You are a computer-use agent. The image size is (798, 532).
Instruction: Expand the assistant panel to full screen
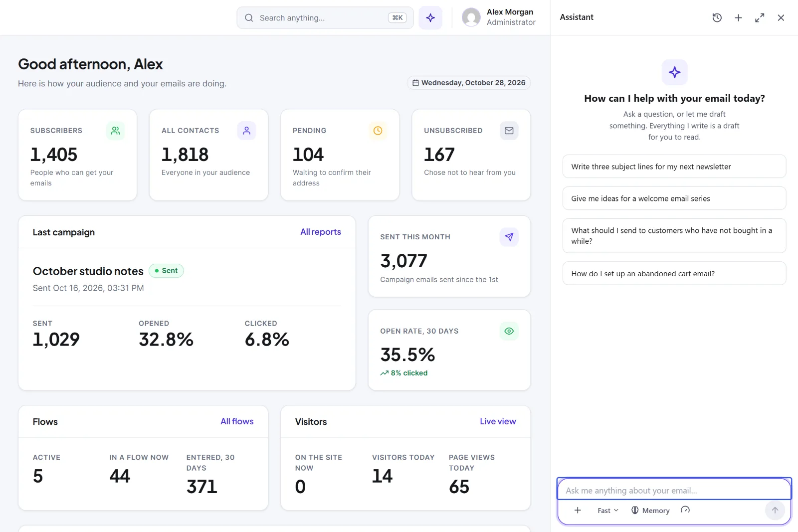(x=760, y=18)
